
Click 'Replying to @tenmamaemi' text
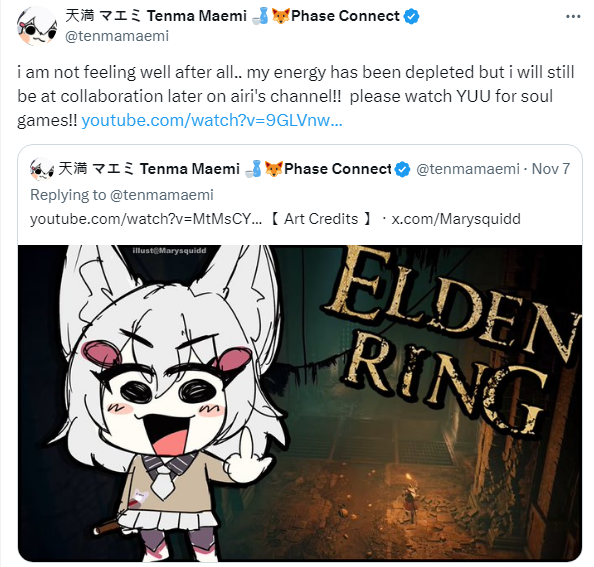pos(122,195)
